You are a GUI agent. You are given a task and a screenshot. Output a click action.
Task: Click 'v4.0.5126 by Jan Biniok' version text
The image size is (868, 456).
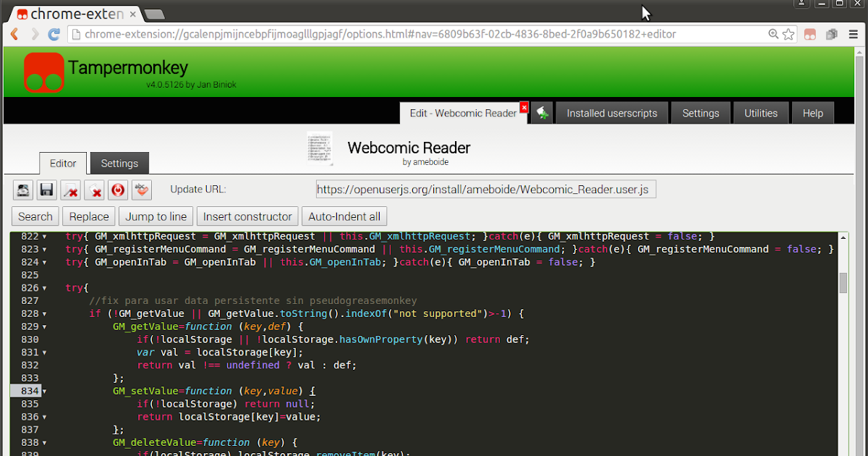191,85
